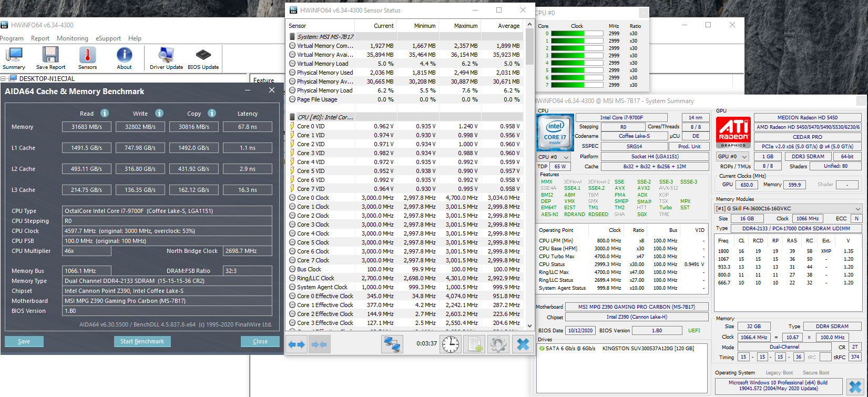Open remote network monitoring computers icon
The width and height of the screenshot is (868, 397).
[392, 344]
